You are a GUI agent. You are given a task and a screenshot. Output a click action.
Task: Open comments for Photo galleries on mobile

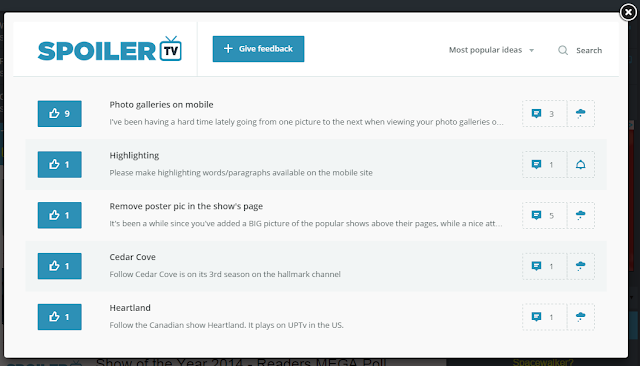point(544,113)
